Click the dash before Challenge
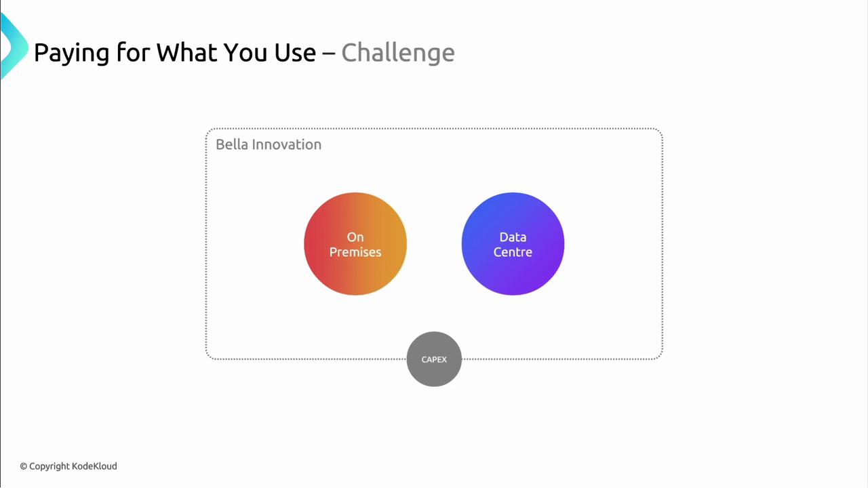This screenshot has height=488, width=868. [x=328, y=54]
